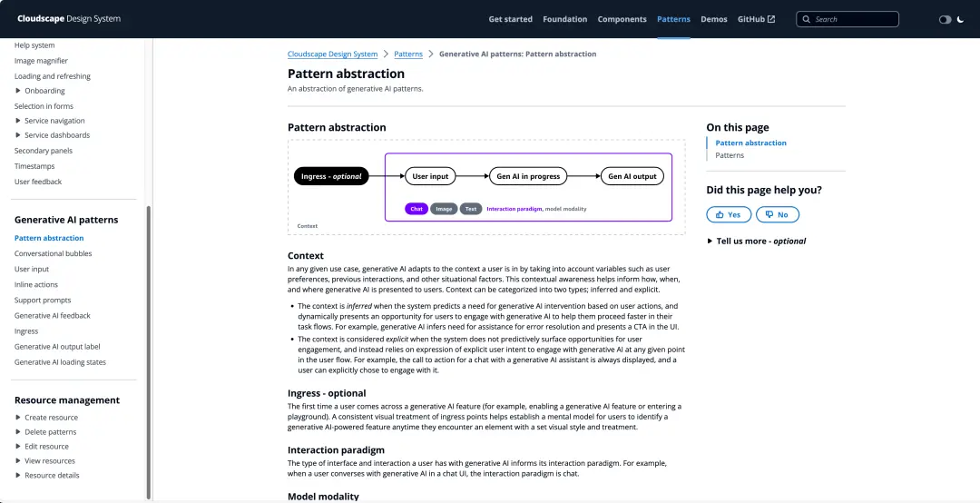This screenshot has height=503, width=980.
Task: Click the thumbs down icon
Action: pyautogui.click(x=769, y=214)
